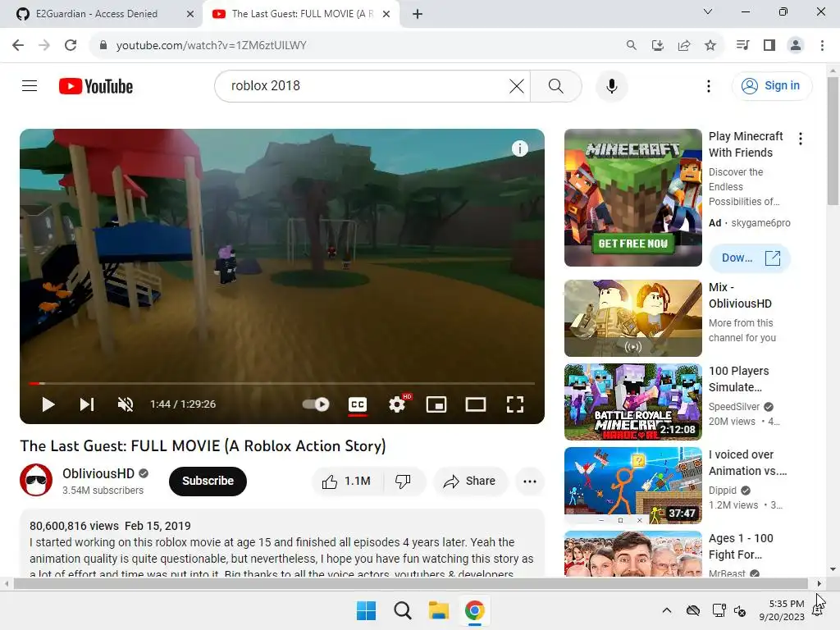Open Ages 1 - 100 Fight For video
Screen dimensions: 840x630
[x=632, y=554]
